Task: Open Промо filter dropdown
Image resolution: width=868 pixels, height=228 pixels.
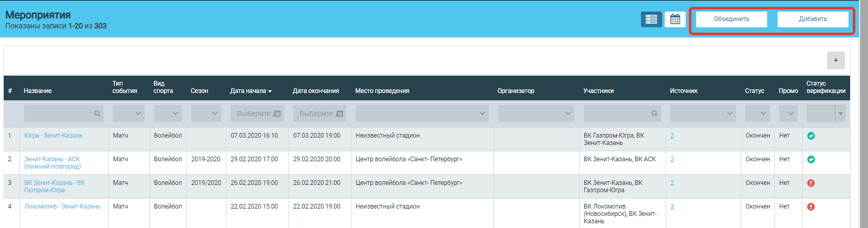Action: coord(788,113)
